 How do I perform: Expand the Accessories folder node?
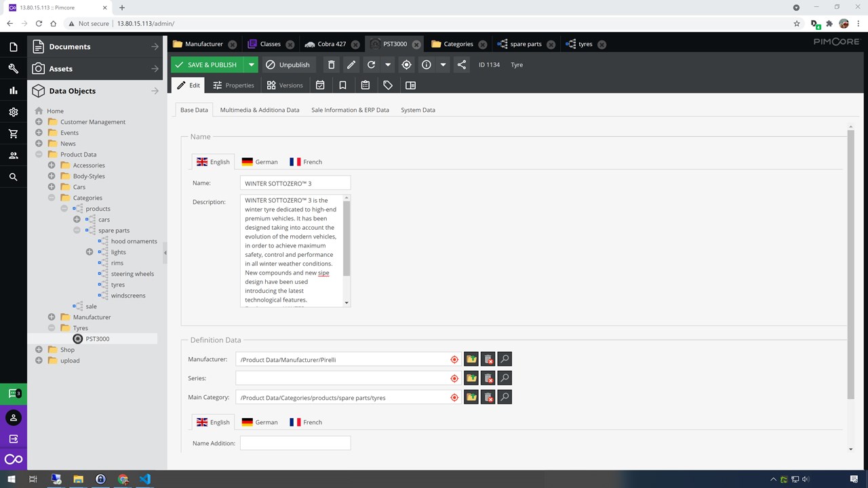tap(52, 165)
